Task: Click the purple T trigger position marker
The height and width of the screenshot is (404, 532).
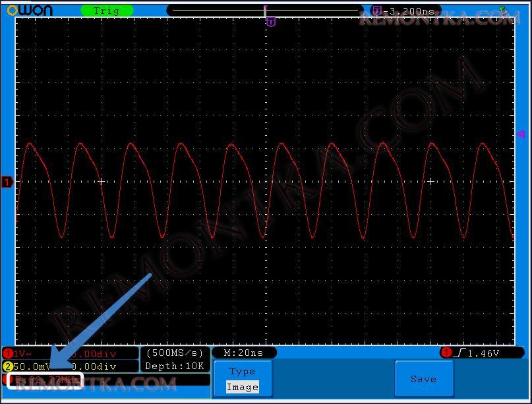Action: click(x=270, y=22)
